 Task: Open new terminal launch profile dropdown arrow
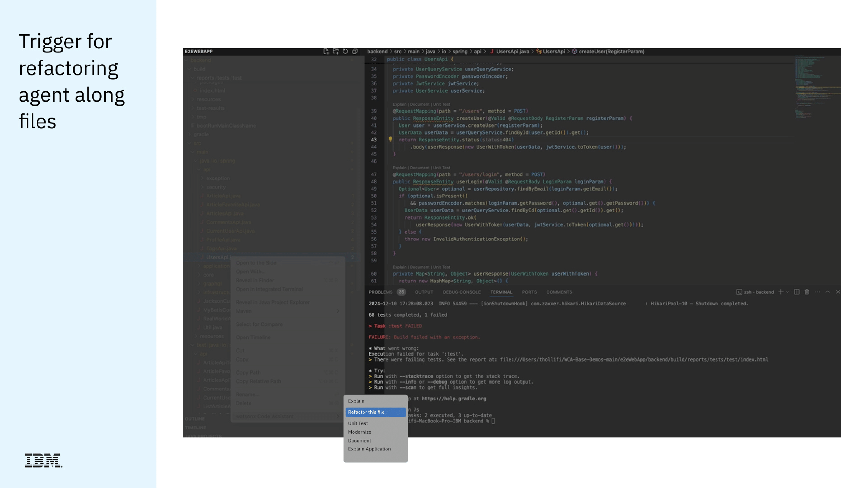pyautogui.click(x=787, y=292)
